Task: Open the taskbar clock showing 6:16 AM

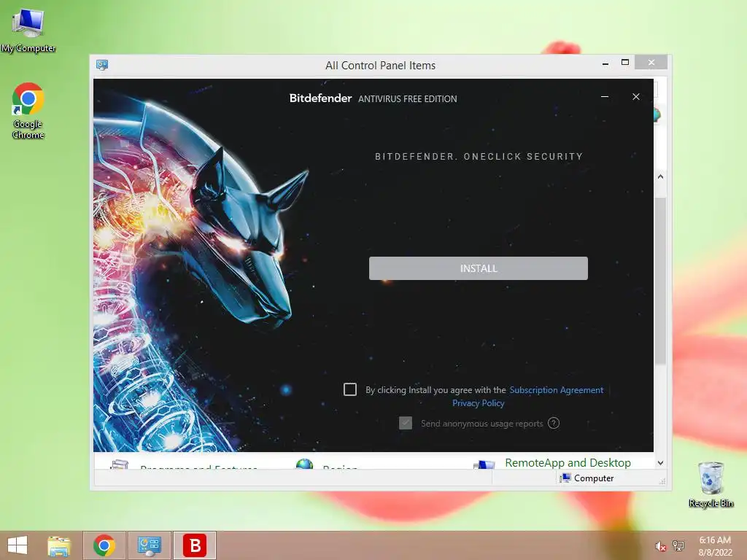Action: pos(715,545)
